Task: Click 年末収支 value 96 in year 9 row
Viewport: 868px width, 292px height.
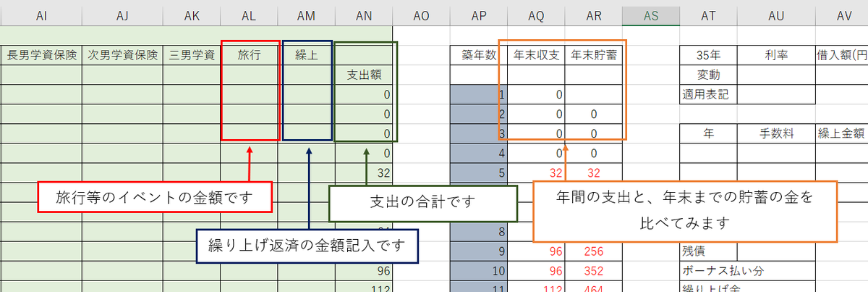Action: pyautogui.click(x=536, y=251)
